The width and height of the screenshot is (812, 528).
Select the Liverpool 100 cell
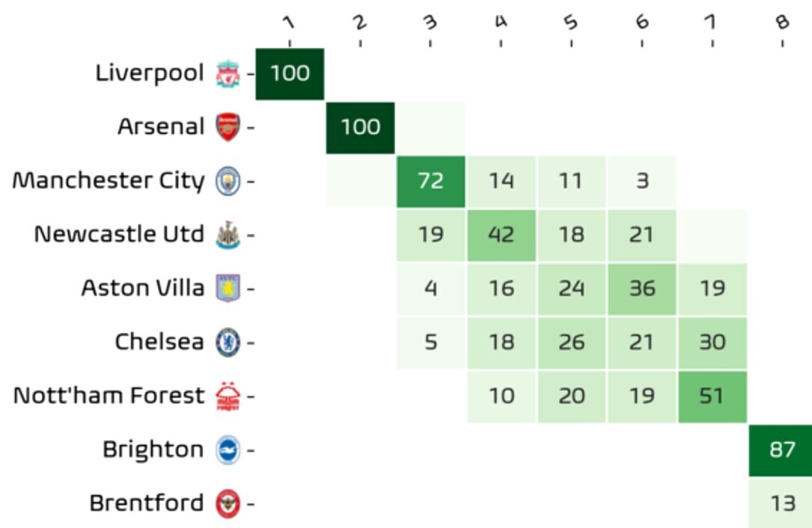[290, 74]
